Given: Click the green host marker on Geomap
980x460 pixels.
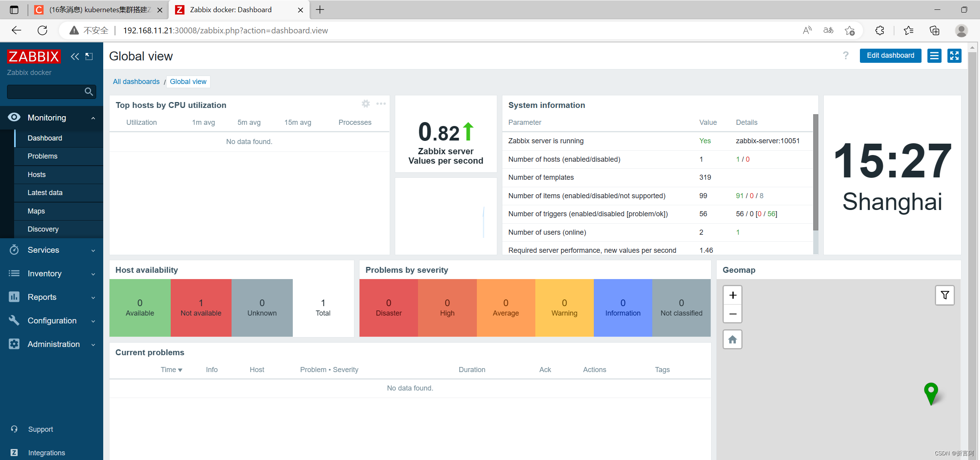Looking at the screenshot, I should pos(931,393).
